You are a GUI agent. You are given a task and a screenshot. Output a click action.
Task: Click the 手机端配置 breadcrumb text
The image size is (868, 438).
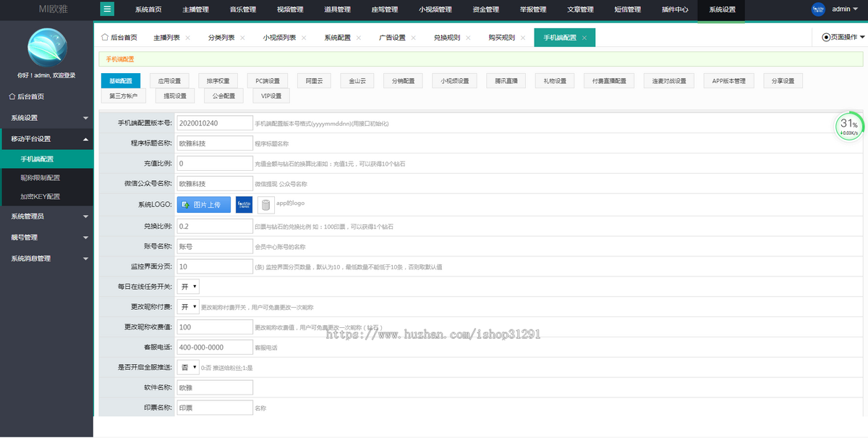120,59
